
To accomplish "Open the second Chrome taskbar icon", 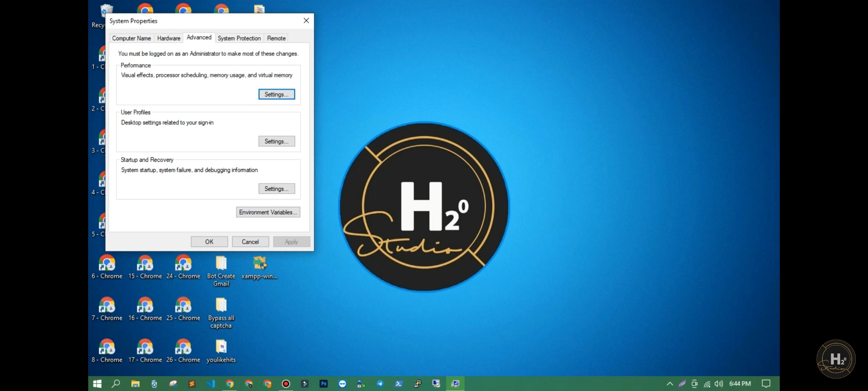I will 248,384.
